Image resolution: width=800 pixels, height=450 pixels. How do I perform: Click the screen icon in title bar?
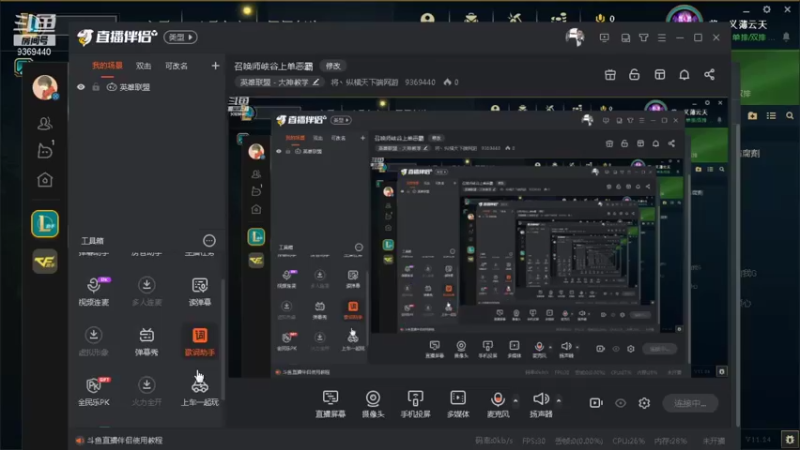coord(604,38)
